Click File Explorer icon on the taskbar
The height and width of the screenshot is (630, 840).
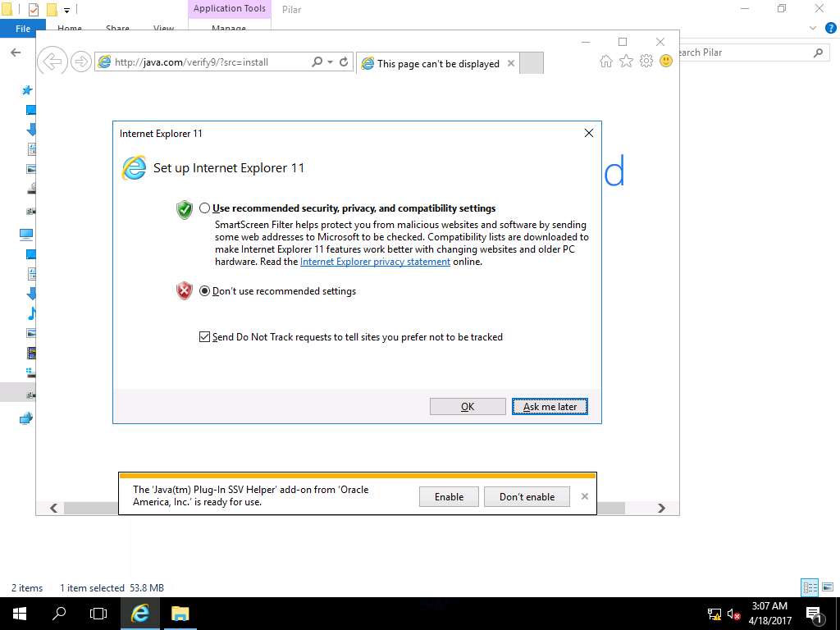click(180, 614)
